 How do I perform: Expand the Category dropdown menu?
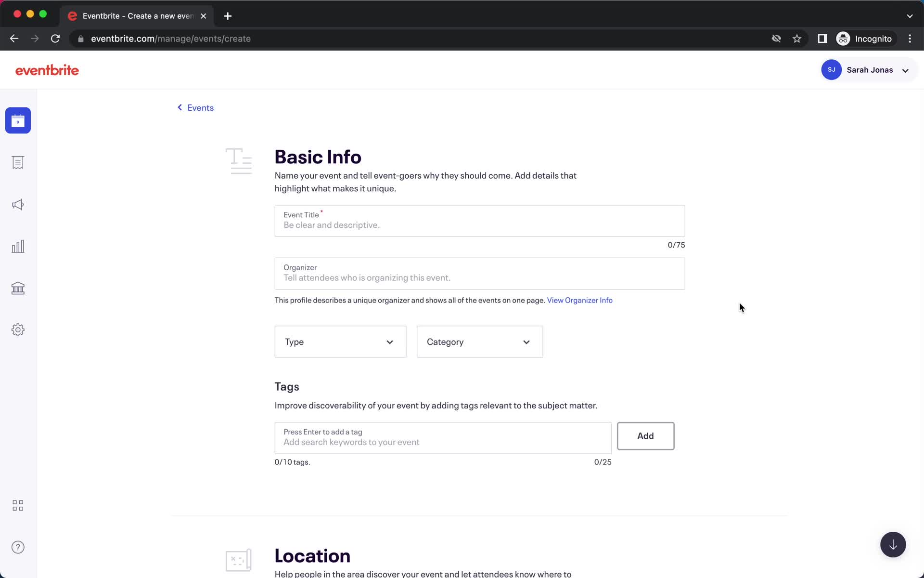[480, 342]
